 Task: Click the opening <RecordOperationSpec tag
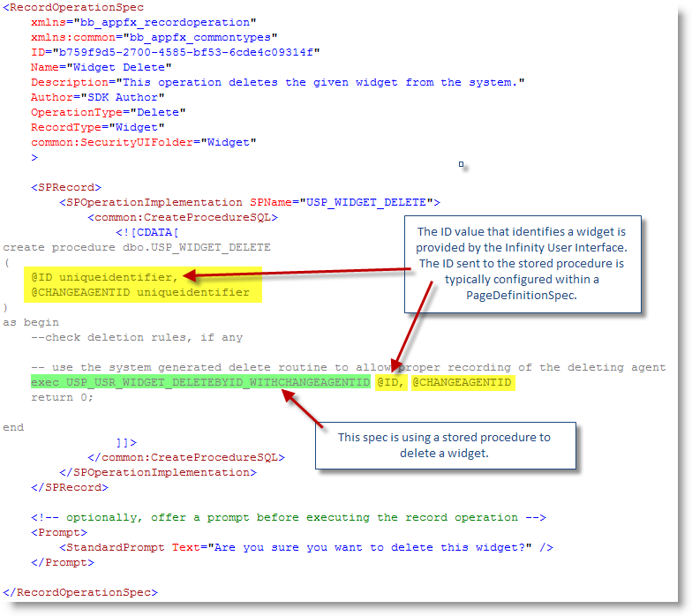coord(73,7)
